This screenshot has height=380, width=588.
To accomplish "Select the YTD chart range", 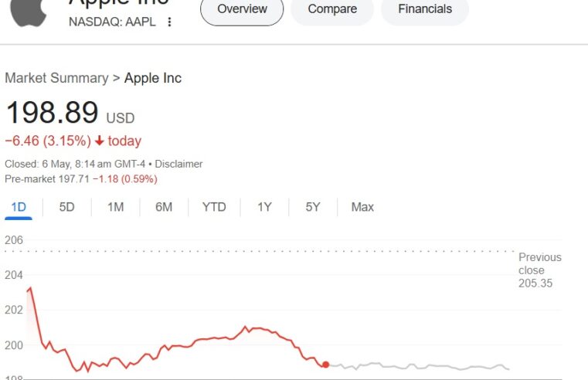I will coord(214,207).
